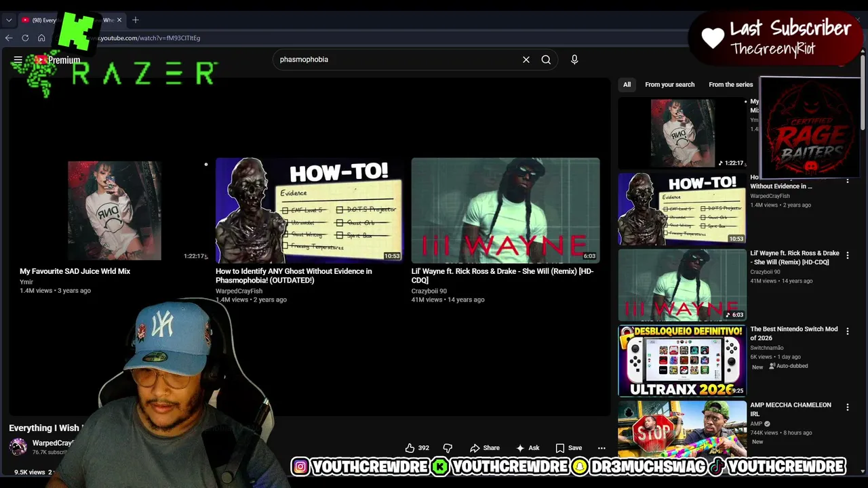Viewport: 868px width, 488px height.
Task: Open My Favourite SAD Juice Wrld Mix title
Action: coord(75,271)
